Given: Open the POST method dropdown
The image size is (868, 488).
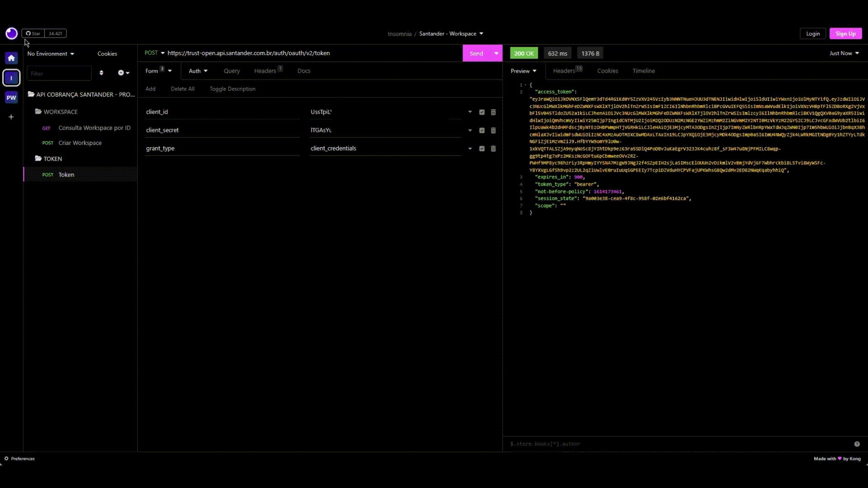Looking at the screenshot, I should coord(155,53).
